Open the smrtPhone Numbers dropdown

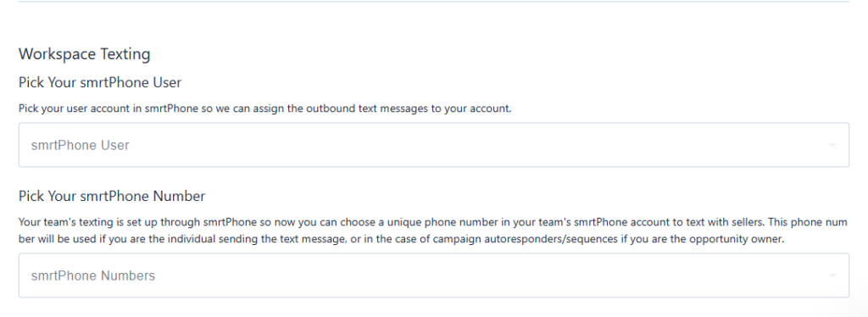click(433, 275)
